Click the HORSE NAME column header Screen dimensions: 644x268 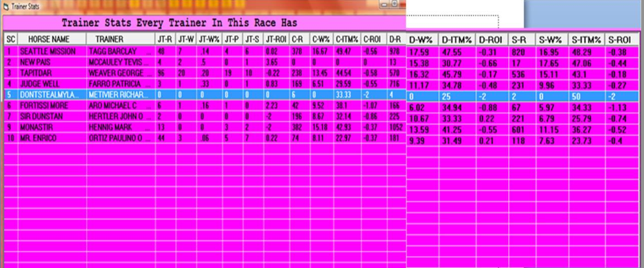[52, 39]
